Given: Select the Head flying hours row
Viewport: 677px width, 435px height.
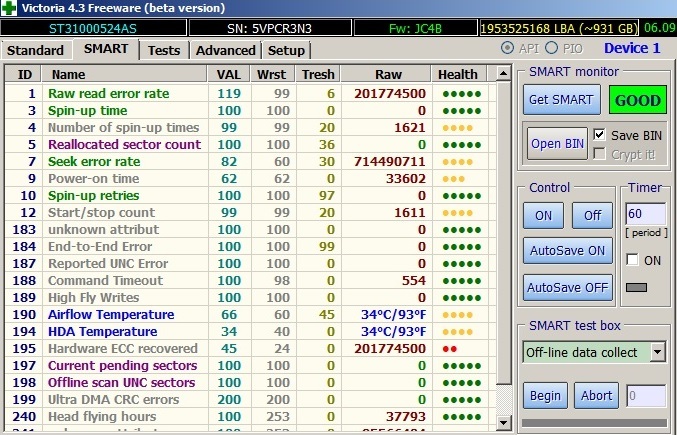Looking at the screenshot, I should [x=250, y=416].
